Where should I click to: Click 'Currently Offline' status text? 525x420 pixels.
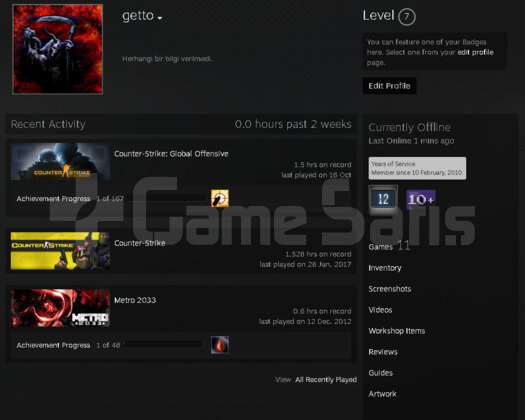coord(409,127)
